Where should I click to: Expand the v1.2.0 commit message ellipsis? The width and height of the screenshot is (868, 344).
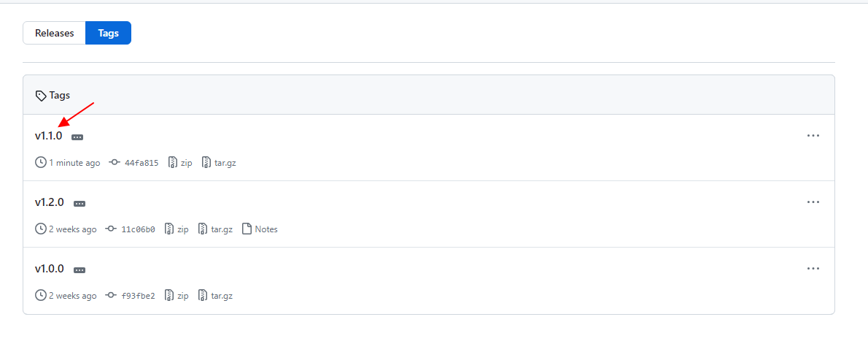(x=80, y=203)
